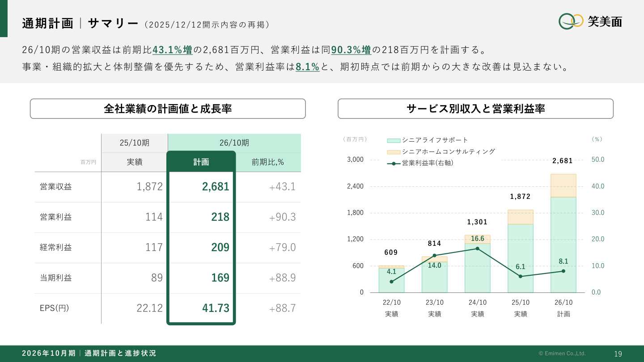Switch to the サービス別収入と営業利益率 panel
Image resolution: width=644 pixels, height=362 pixels.
pos(475,108)
